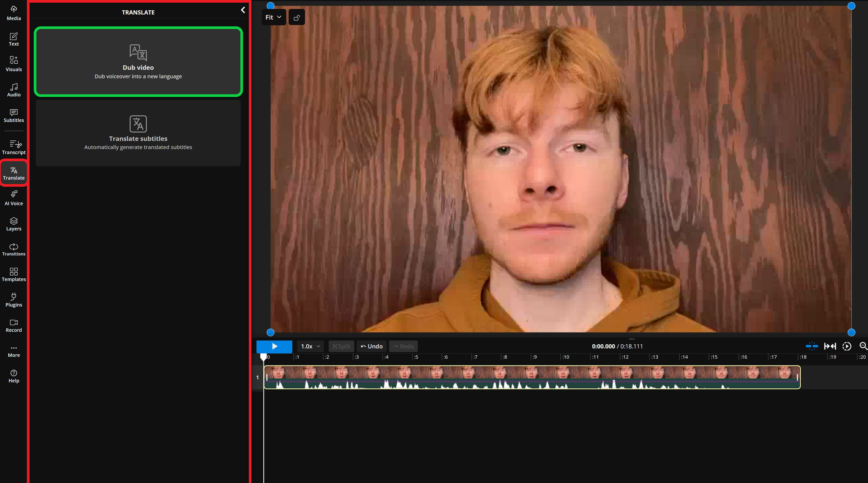Select the Translate subtitles option
The height and width of the screenshot is (483, 868).
(x=138, y=133)
